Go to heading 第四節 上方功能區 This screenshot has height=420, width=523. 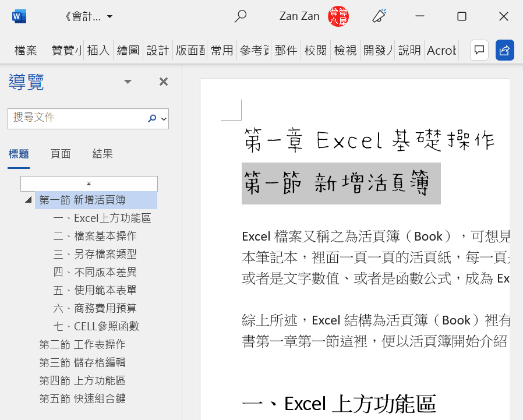82,380
